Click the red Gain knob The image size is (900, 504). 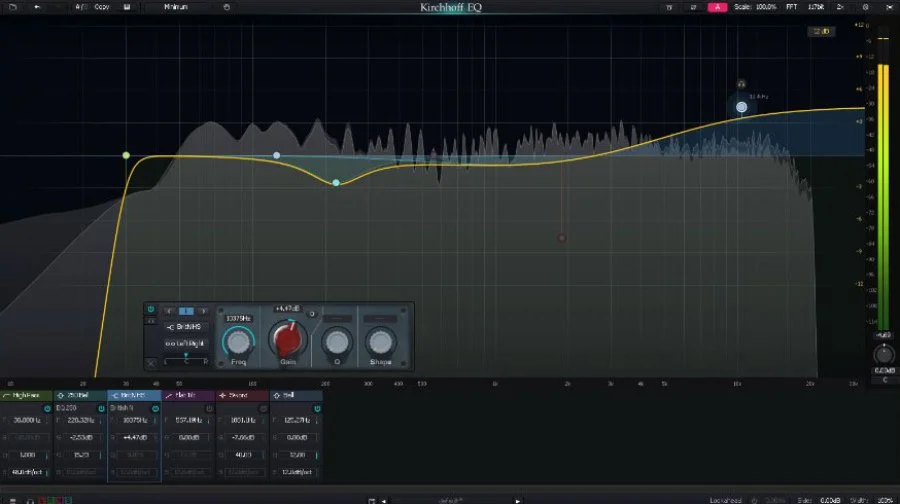click(x=288, y=339)
